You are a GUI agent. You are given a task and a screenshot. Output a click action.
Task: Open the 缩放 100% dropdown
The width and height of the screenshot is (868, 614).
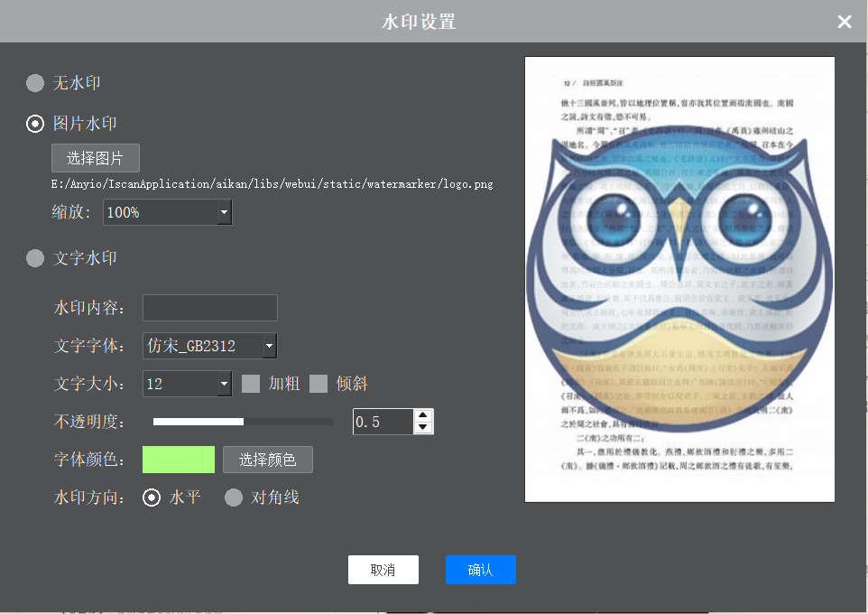168,212
